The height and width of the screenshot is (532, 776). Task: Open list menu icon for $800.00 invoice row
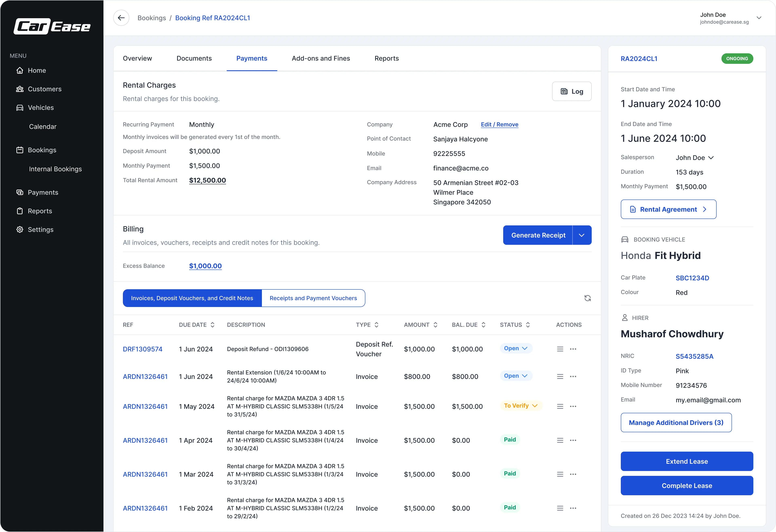(x=560, y=376)
